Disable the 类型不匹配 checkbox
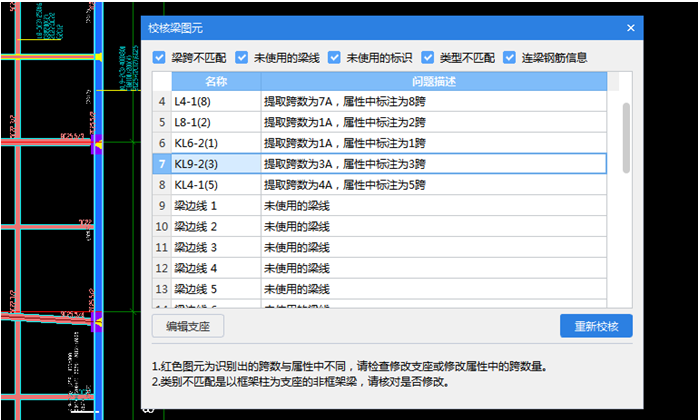This screenshot has width=698, height=420. pos(427,57)
